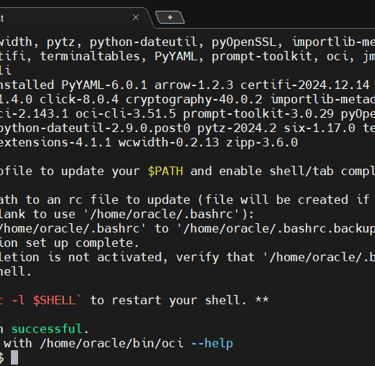Click zipp-3.6.0 package text

point(262,142)
